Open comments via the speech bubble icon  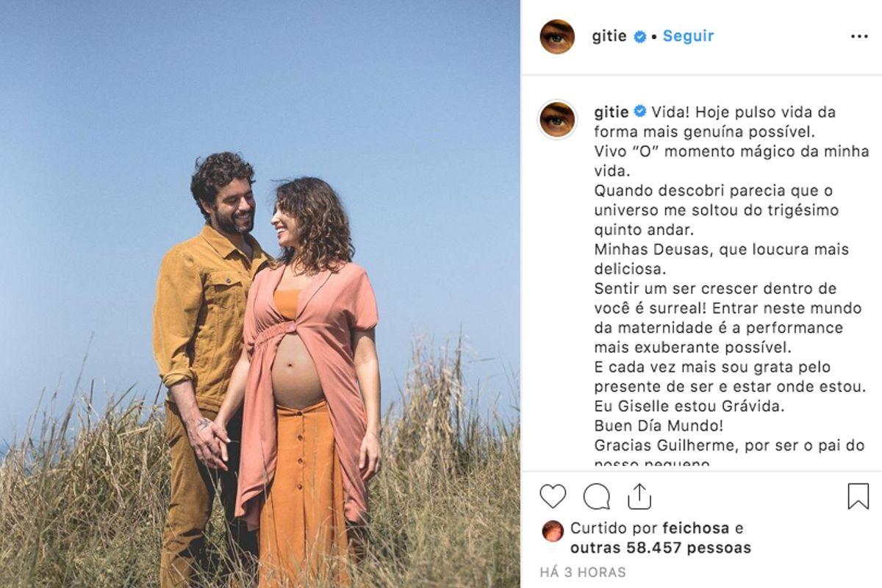596,497
